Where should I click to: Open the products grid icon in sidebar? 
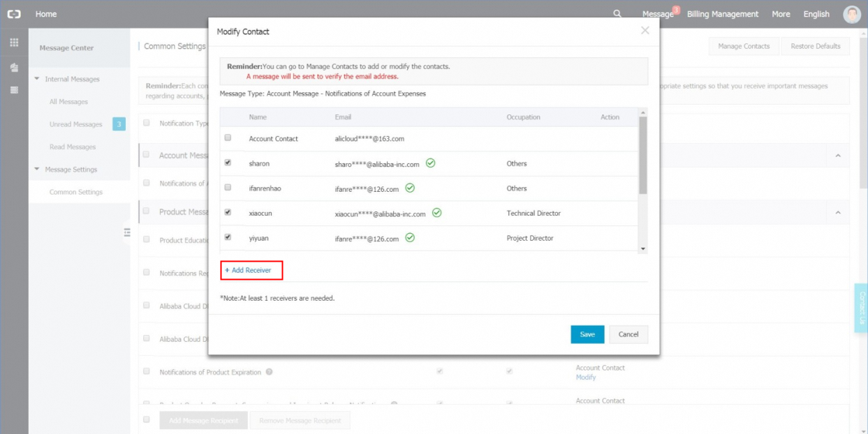click(x=14, y=43)
